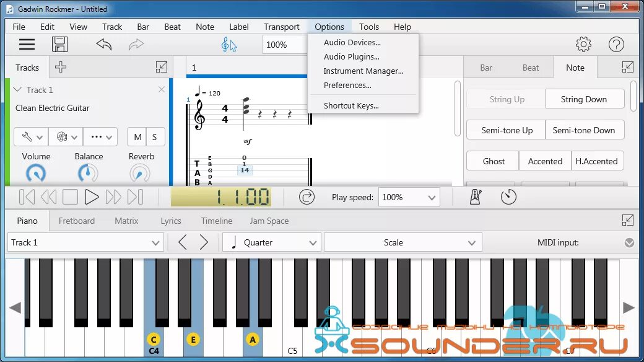Click the Clean Electric Guitar instrument name

click(52, 108)
